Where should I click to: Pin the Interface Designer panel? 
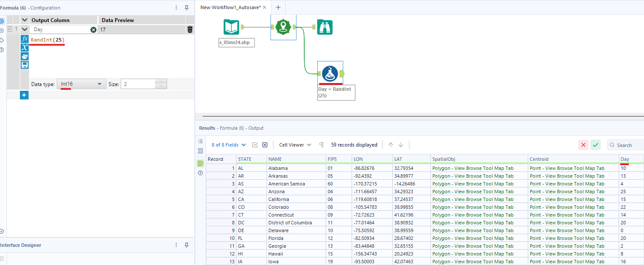click(187, 245)
